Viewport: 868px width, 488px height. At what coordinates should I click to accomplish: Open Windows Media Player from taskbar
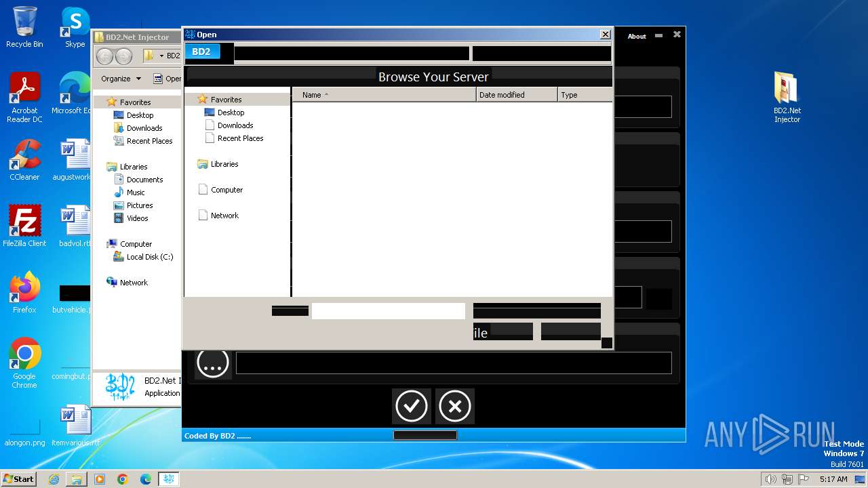[x=100, y=479]
